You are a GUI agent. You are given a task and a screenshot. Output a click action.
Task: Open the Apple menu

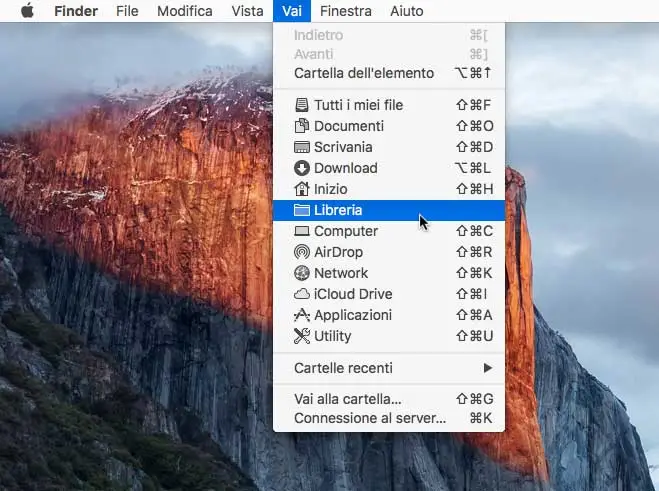[x=27, y=11]
